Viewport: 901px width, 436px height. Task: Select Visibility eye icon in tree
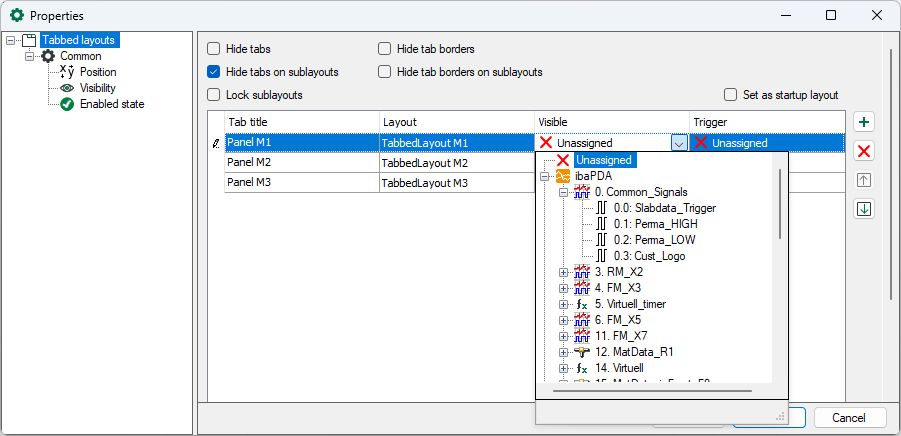coord(67,88)
